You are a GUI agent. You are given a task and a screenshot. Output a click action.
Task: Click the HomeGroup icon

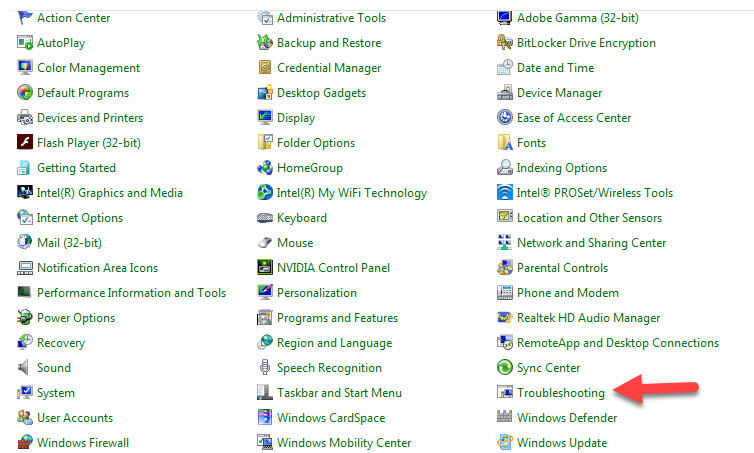coord(265,168)
